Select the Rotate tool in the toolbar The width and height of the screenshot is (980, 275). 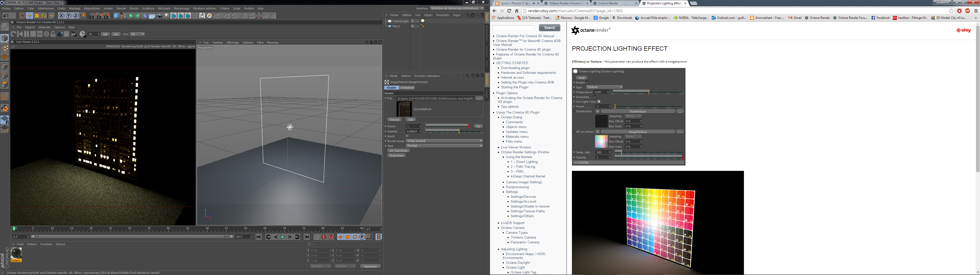[44, 16]
